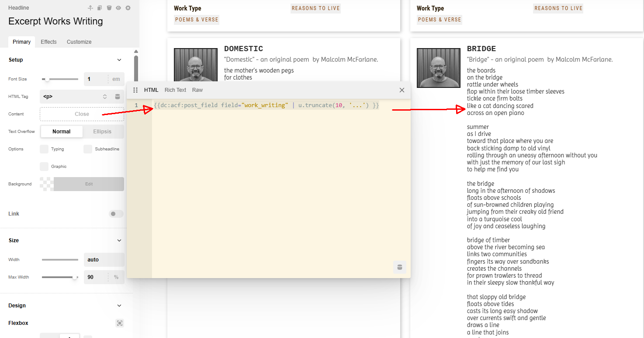Screen dimensions: 644x338
Task: Delete the Headline element with trash icon
Action: click(x=109, y=8)
